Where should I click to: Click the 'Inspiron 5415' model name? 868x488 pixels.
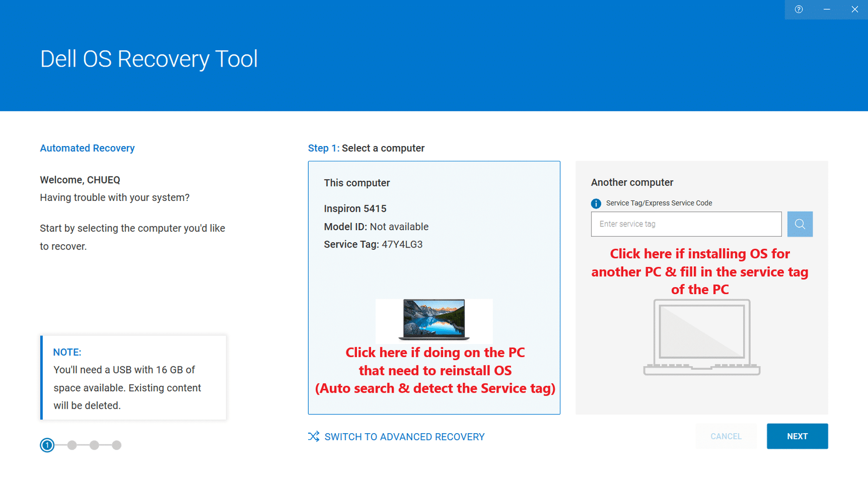click(x=355, y=208)
